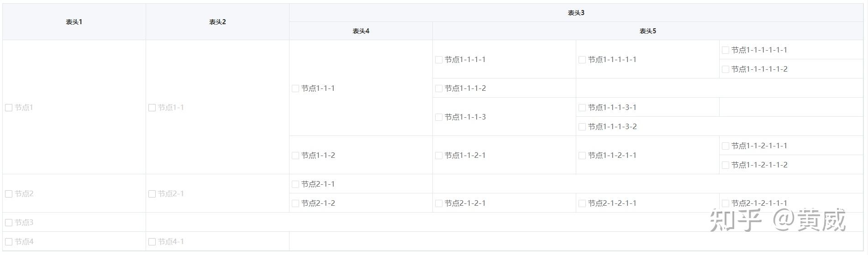This screenshot has width=868, height=255.
Task: Tick the 节点2 checkbox
Action: pyautogui.click(x=9, y=194)
